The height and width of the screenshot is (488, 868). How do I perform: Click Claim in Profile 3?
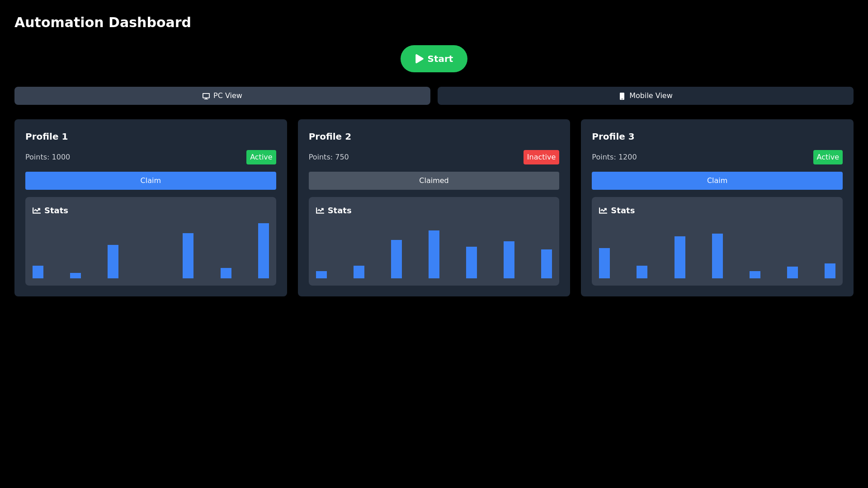pyautogui.click(x=717, y=180)
